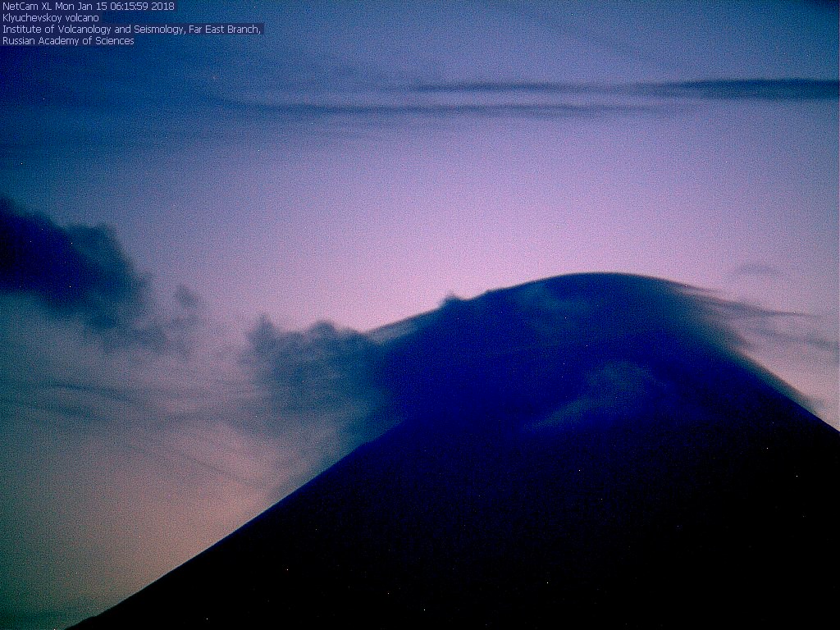Image resolution: width=840 pixels, height=630 pixels.
Task: Click the NetCam XL timestamp text line
Action: [x=89, y=7]
